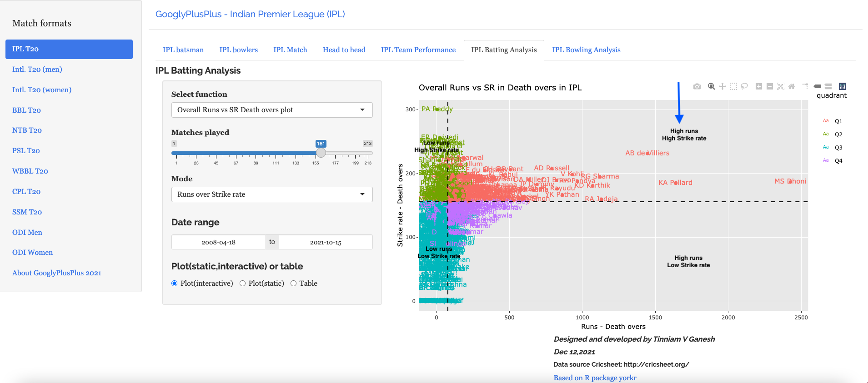Switch to IPL Bowling Analysis tab
This screenshot has height=383, width=868.
(x=586, y=50)
